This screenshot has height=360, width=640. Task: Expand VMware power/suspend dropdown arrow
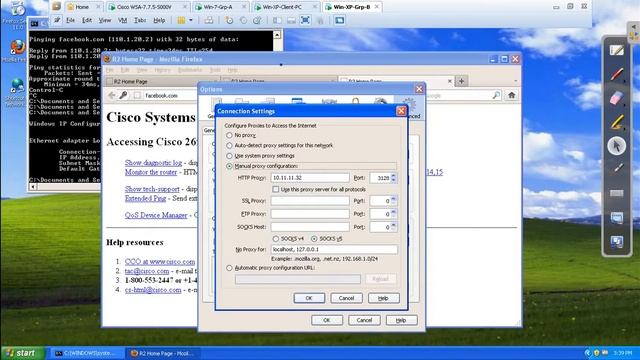[191, 20]
